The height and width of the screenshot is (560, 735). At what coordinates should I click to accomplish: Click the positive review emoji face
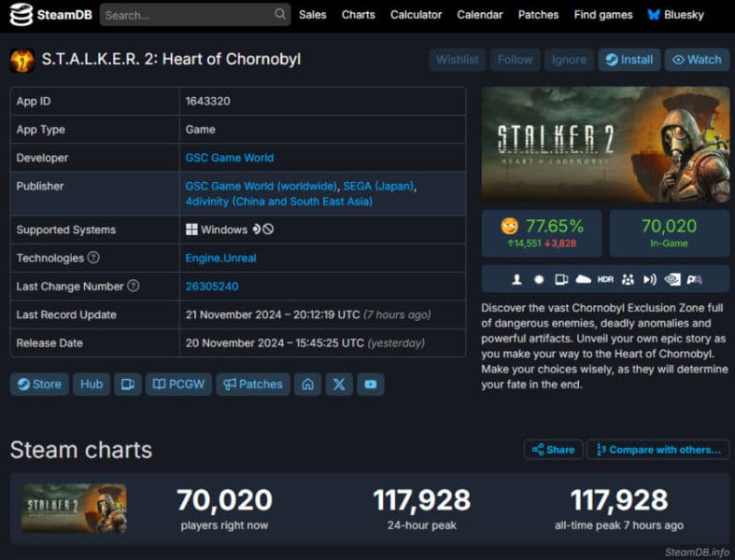[x=510, y=226]
